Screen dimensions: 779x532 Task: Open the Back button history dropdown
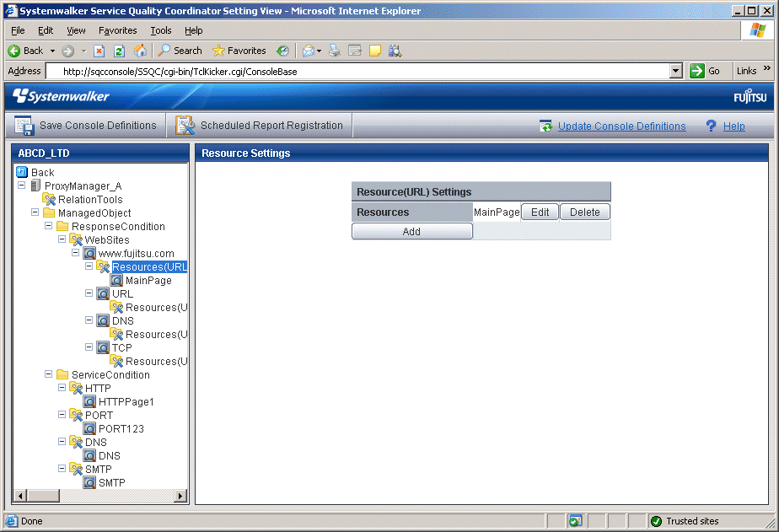pos(52,51)
